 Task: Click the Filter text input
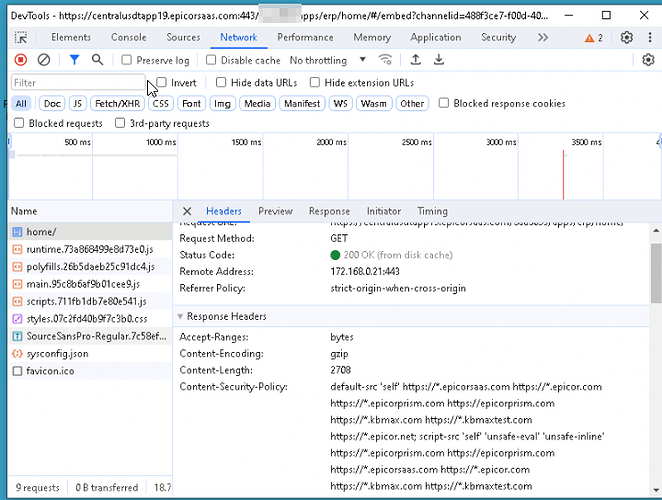78,83
